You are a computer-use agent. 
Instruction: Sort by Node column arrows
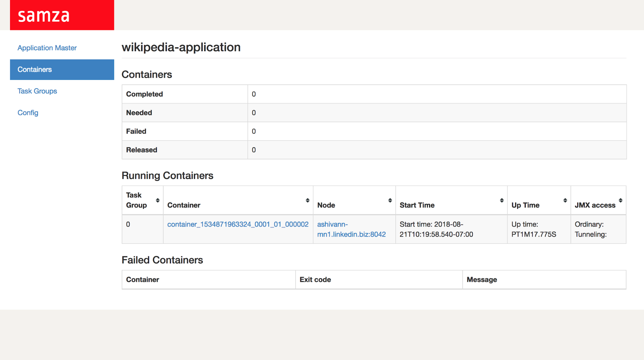pos(390,200)
